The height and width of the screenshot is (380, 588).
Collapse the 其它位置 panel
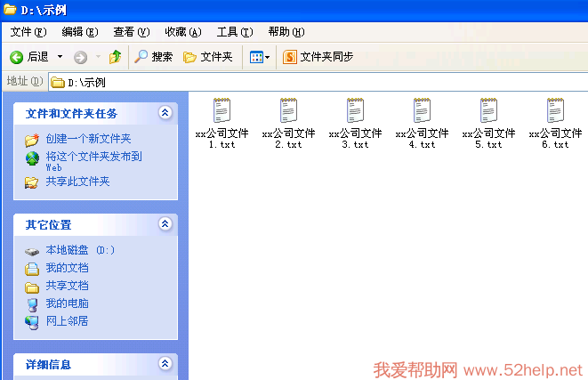(x=164, y=224)
